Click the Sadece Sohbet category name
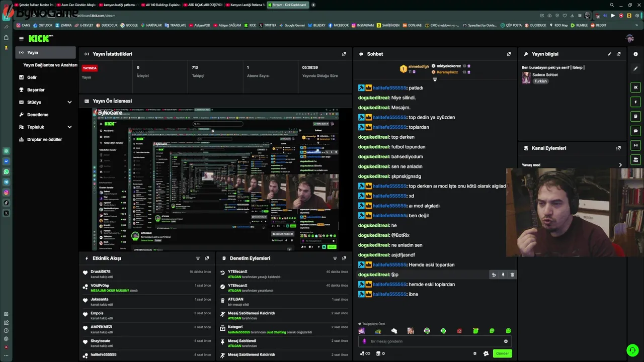644x362 pixels. pyautogui.click(x=545, y=75)
